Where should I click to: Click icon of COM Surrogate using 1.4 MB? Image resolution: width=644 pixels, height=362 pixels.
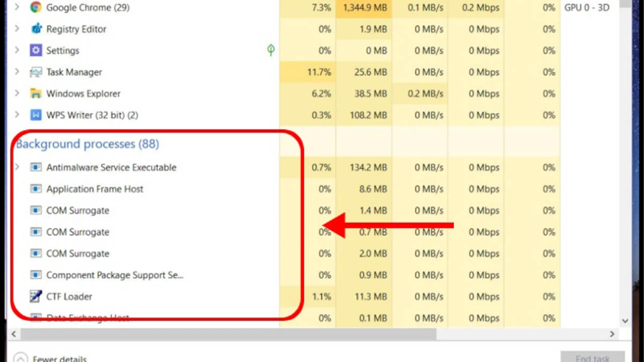pyautogui.click(x=36, y=210)
